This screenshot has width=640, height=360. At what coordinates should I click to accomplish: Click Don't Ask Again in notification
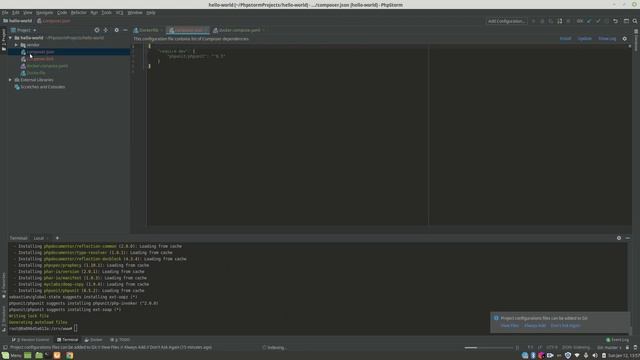coord(565,326)
